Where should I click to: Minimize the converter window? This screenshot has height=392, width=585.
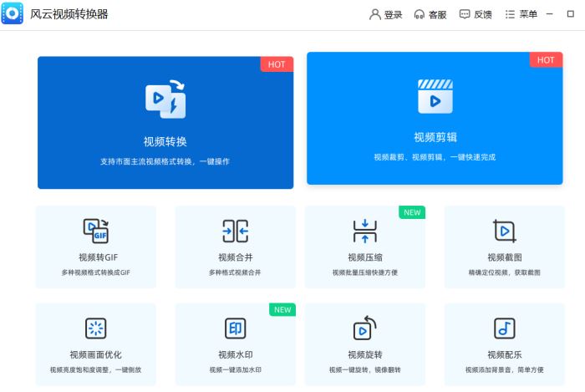click(x=550, y=14)
